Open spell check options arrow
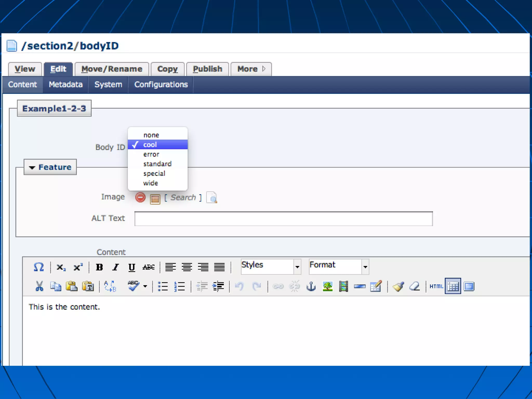This screenshot has height=399, width=532. 145,286
